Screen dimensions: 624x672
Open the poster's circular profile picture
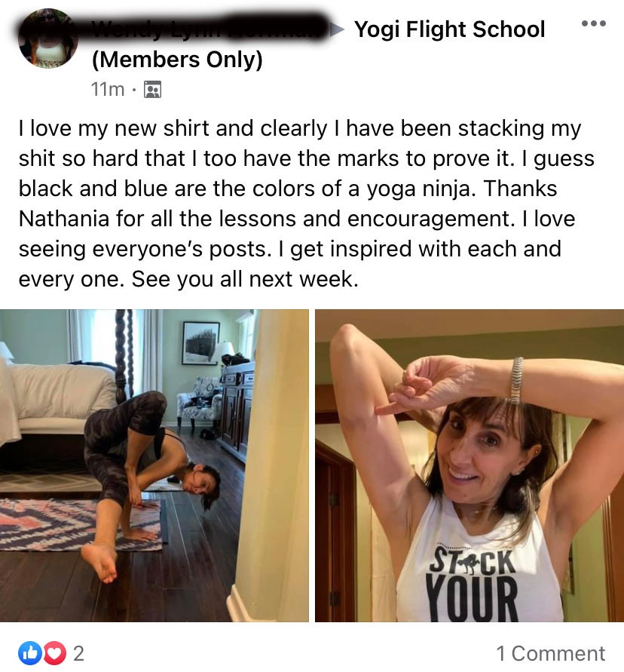(48, 38)
